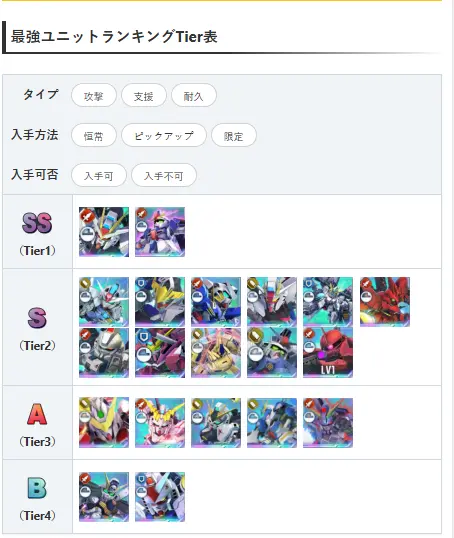Open the blue 00-style unit in S tier
454x538 pixels.
pyautogui.click(x=216, y=302)
